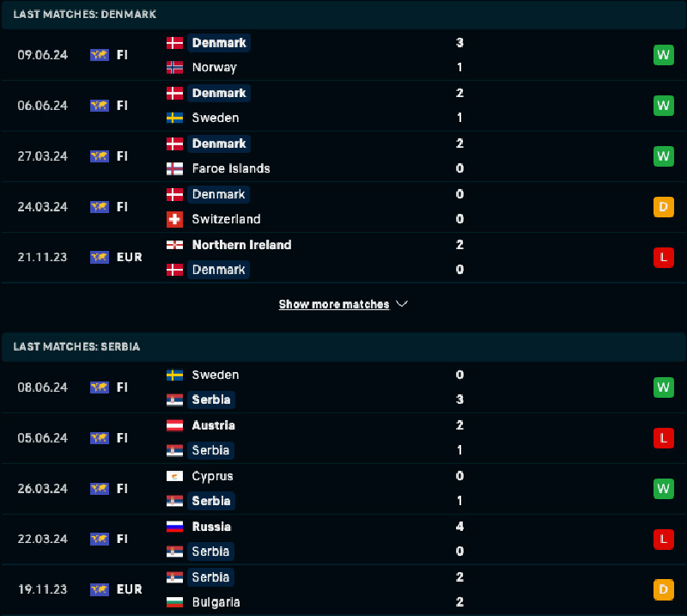The width and height of the screenshot is (687, 616).
Task: Click the chevron next to Show more matches
Action: click(402, 304)
